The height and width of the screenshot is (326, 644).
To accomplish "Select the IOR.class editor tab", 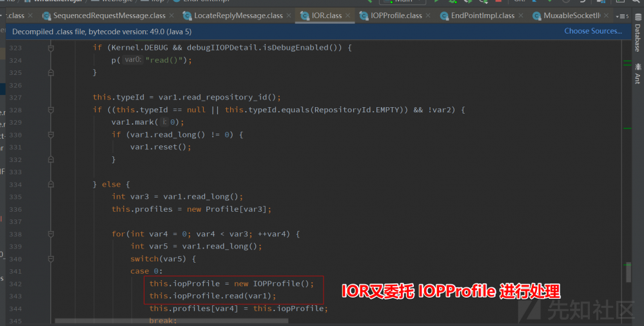I will pos(327,15).
